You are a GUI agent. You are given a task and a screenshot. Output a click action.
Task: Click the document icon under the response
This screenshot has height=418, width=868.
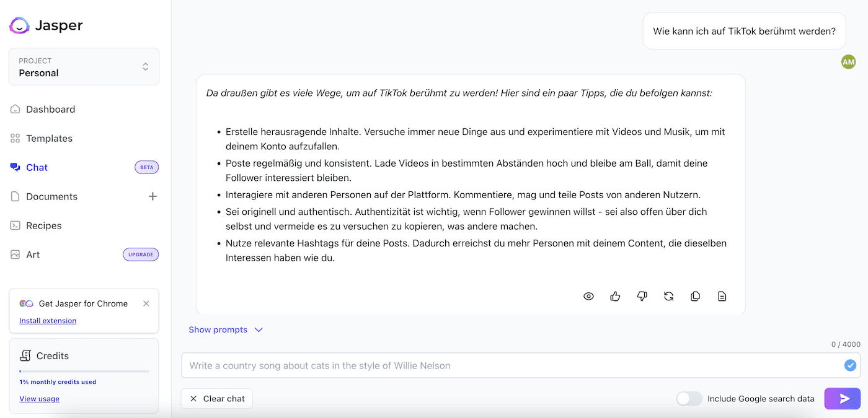722,297
